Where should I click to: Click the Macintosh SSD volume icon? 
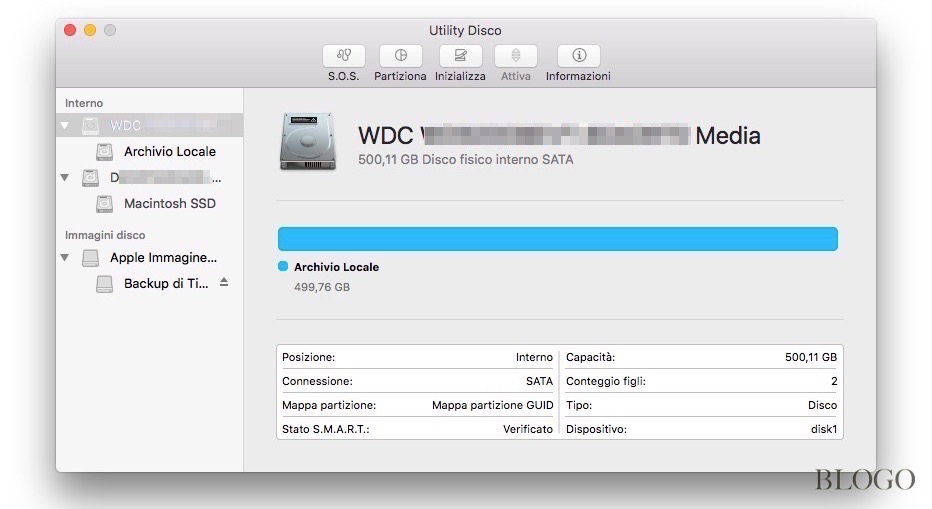pyautogui.click(x=105, y=204)
